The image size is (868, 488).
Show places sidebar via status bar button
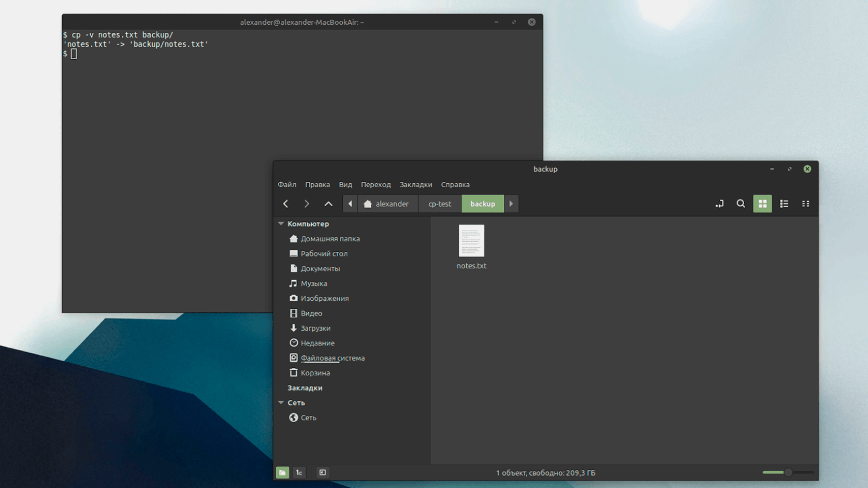(x=282, y=473)
